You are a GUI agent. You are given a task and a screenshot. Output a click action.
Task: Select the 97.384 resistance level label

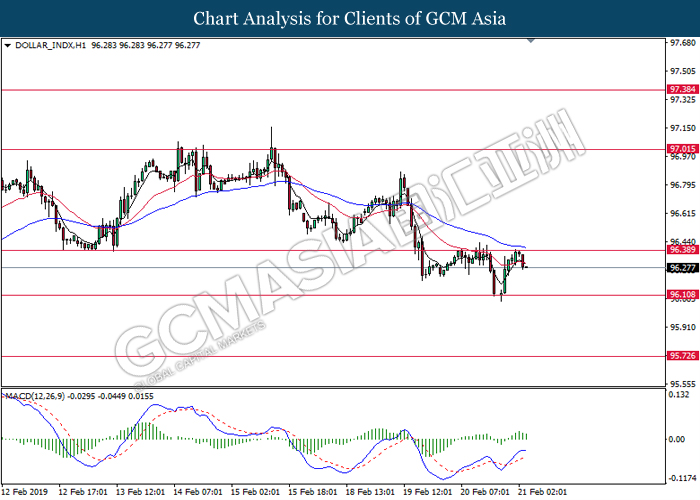[682, 89]
